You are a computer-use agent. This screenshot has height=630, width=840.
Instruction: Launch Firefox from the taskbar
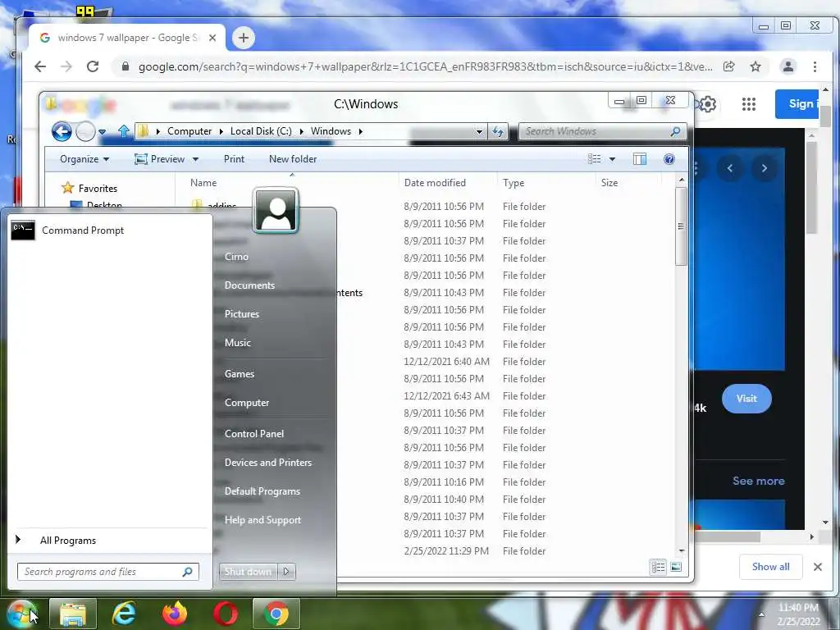pyautogui.click(x=175, y=614)
